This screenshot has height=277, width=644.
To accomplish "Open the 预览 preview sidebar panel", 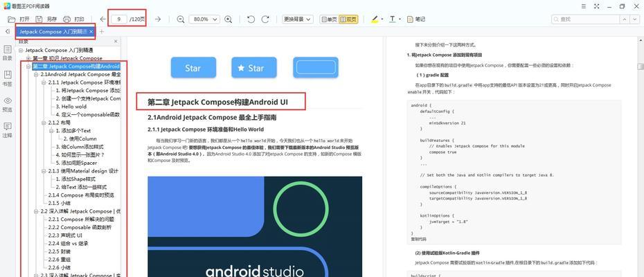I will (x=8, y=105).
